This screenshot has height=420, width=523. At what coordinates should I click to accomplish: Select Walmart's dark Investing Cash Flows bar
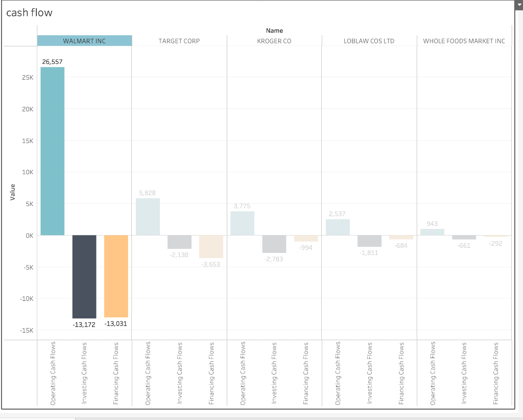pos(84,276)
